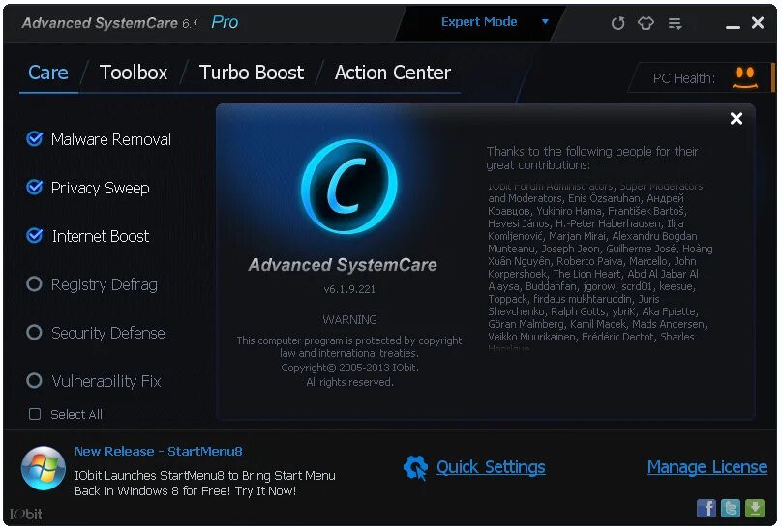Click the refresh/restore icon in title bar
Image resolution: width=782 pixels, height=532 pixels.
617,23
